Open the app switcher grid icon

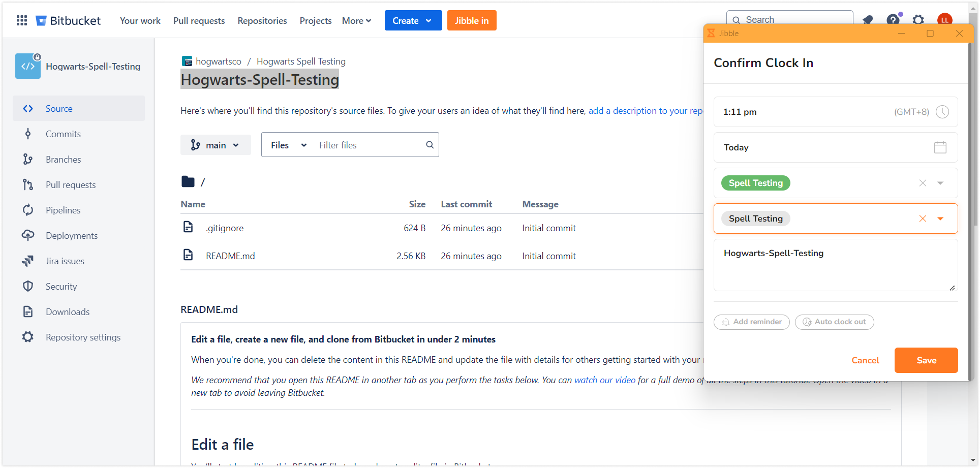point(22,20)
